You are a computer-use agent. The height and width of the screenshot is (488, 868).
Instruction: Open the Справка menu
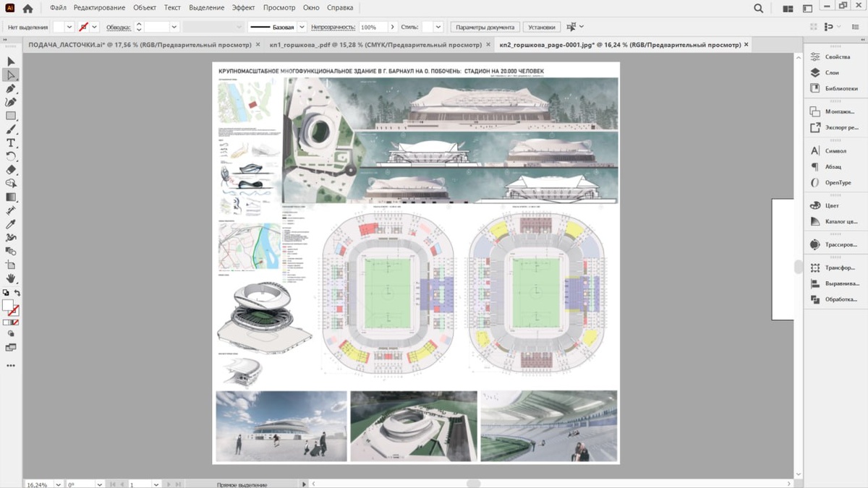point(340,8)
